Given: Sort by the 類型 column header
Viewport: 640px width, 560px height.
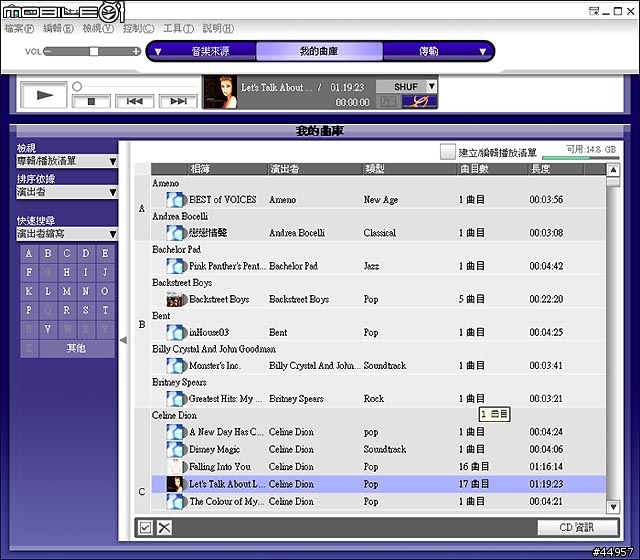Looking at the screenshot, I should click(409, 169).
